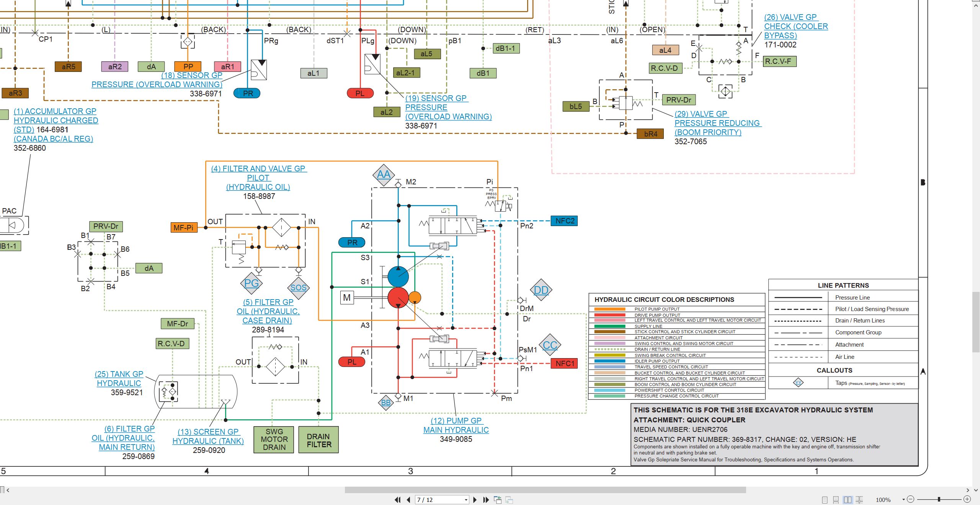Click the M motor symbol box
The height and width of the screenshot is (505, 980).
coord(347,298)
